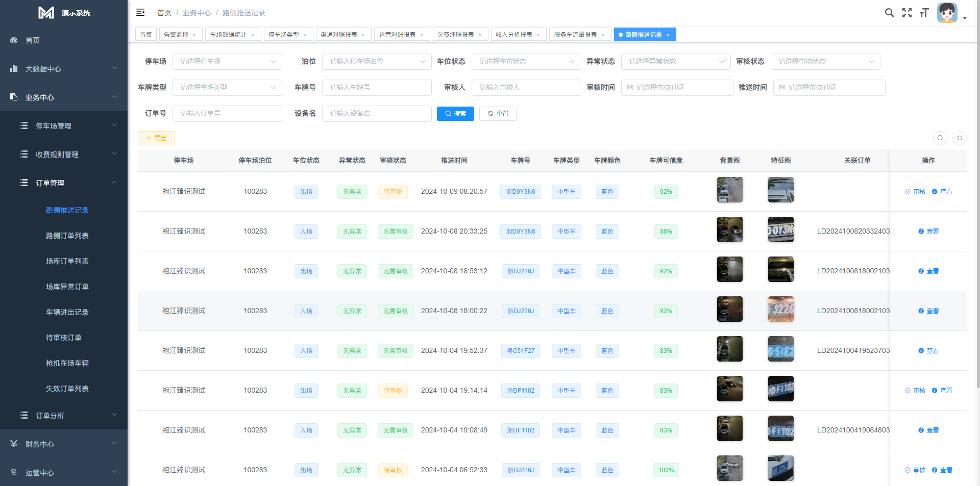Open background image thumbnail in first row
The width and height of the screenshot is (980, 486).
point(729,190)
